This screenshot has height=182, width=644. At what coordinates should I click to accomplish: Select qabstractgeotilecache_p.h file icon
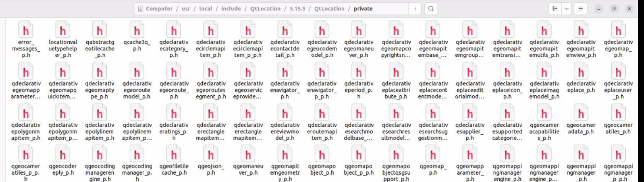tap(100, 29)
